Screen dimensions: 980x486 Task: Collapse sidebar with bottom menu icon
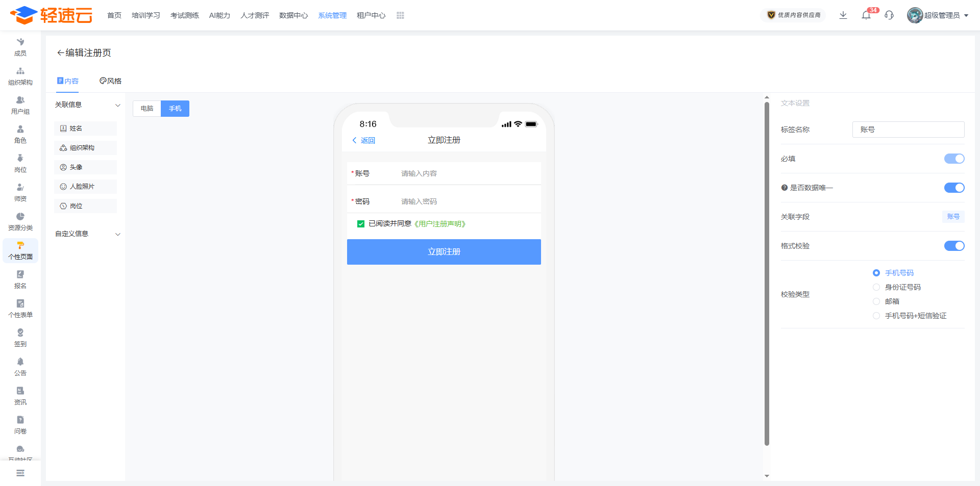point(20,473)
